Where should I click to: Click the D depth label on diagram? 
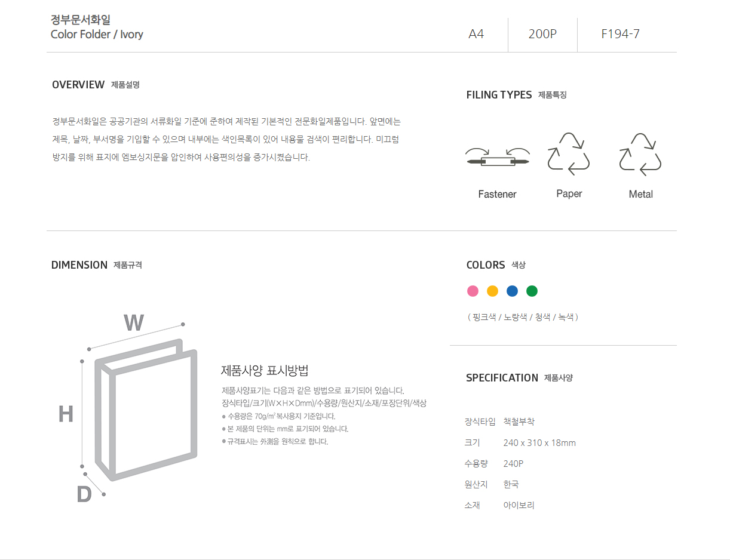click(x=84, y=494)
